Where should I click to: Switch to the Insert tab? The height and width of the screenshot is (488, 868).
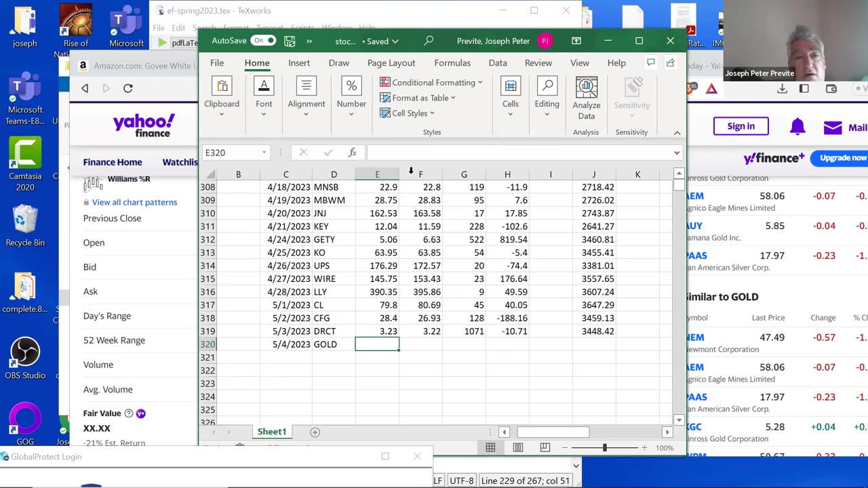(299, 62)
